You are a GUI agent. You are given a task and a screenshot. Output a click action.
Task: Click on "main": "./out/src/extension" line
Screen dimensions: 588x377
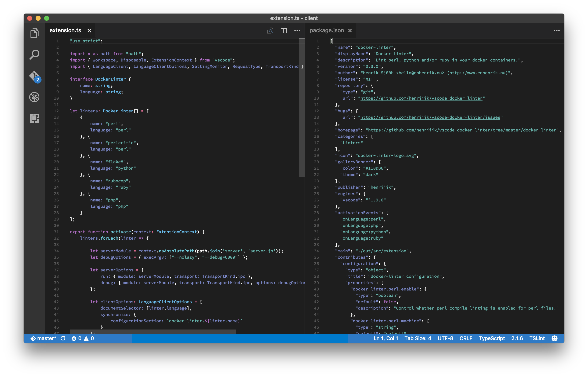pos(373,251)
